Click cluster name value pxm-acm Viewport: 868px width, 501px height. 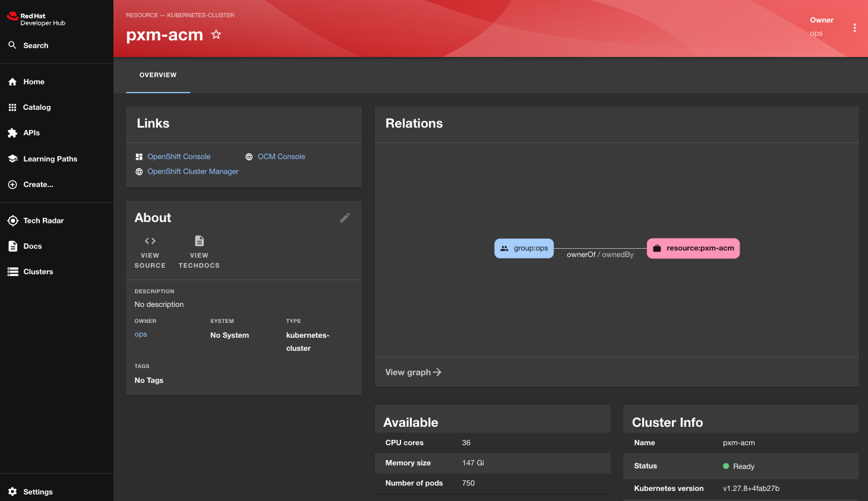point(738,443)
